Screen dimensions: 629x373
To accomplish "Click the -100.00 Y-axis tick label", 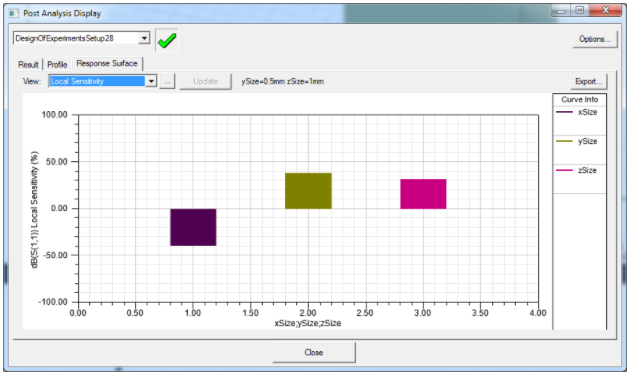I will (x=53, y=302).
